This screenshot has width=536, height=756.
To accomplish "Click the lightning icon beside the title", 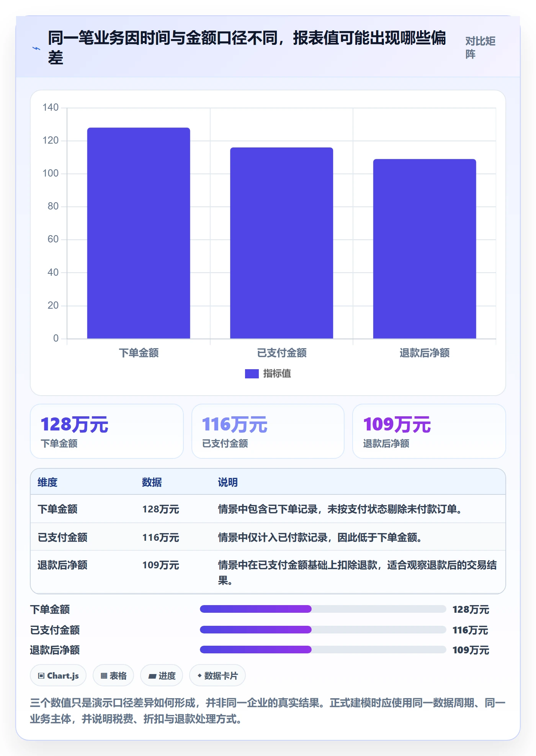I will 36,48.
